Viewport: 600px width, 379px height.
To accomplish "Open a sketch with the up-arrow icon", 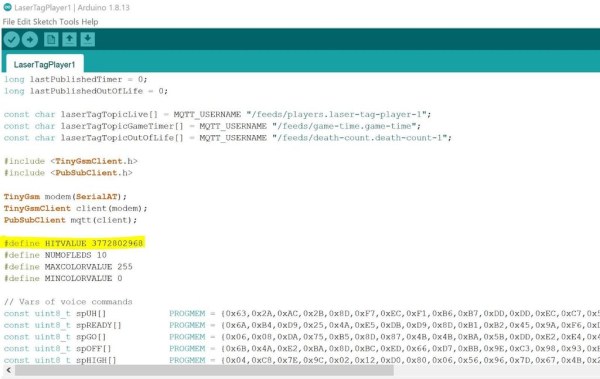I will click(x=69, y=39).
